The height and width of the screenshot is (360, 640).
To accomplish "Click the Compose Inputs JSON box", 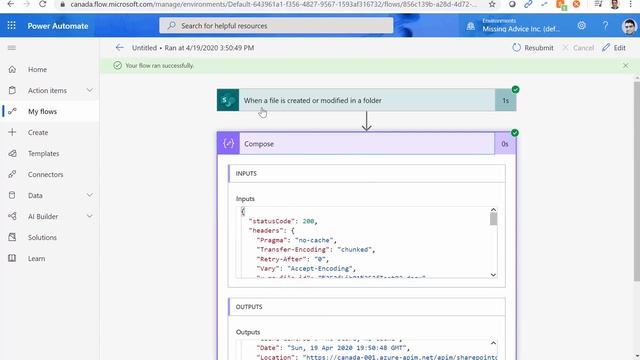I will pyautogui.click(x=366, y=242).
